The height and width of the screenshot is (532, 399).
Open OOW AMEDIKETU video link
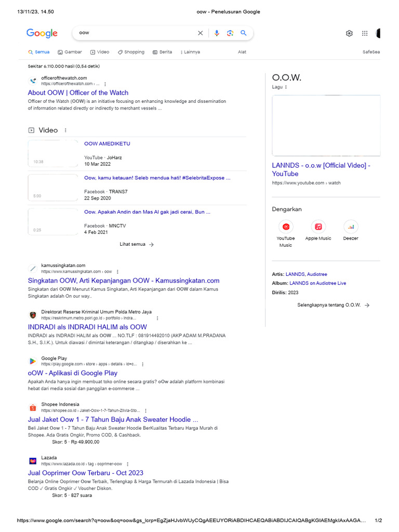pos(107,143)
